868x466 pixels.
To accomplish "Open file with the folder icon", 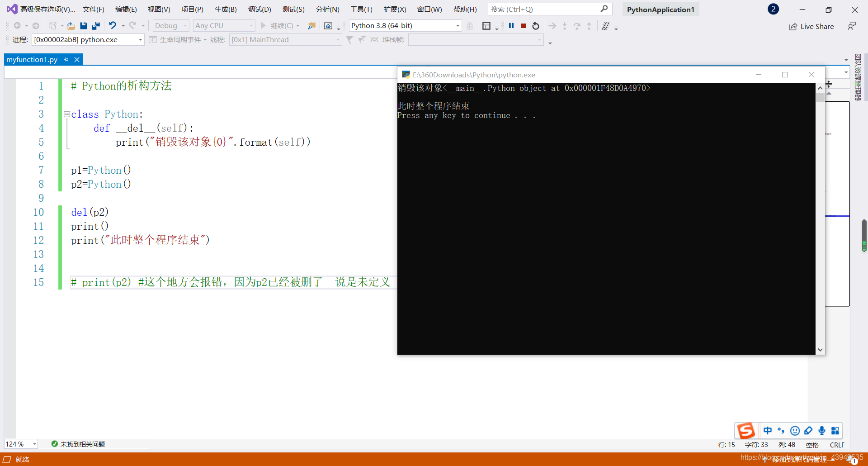I will click(x=71, y=26).
